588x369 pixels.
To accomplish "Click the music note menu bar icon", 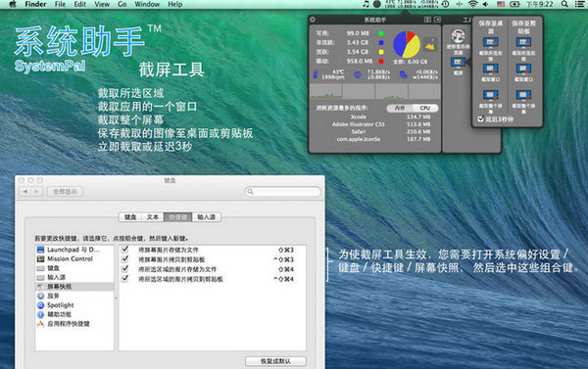I will [x=366, y=4].
